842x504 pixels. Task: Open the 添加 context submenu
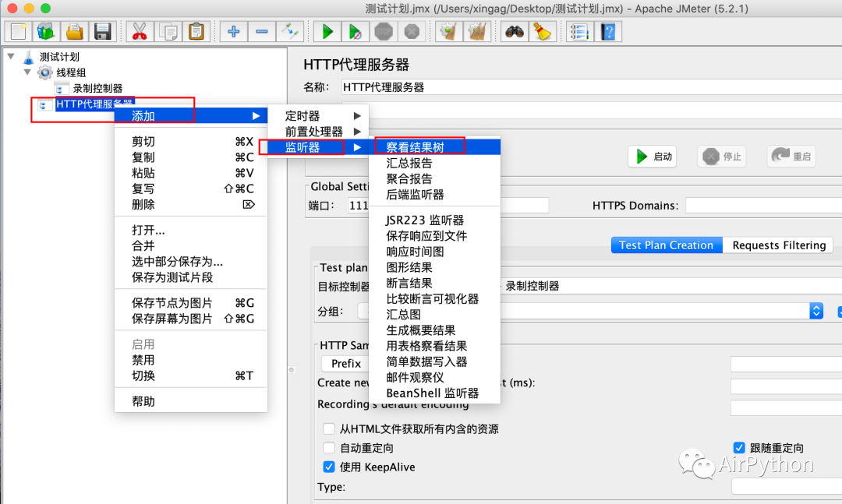(191, 116)
